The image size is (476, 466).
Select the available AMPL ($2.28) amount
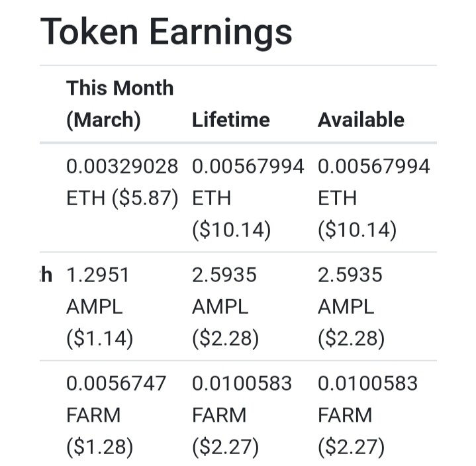tap(352, 338)
